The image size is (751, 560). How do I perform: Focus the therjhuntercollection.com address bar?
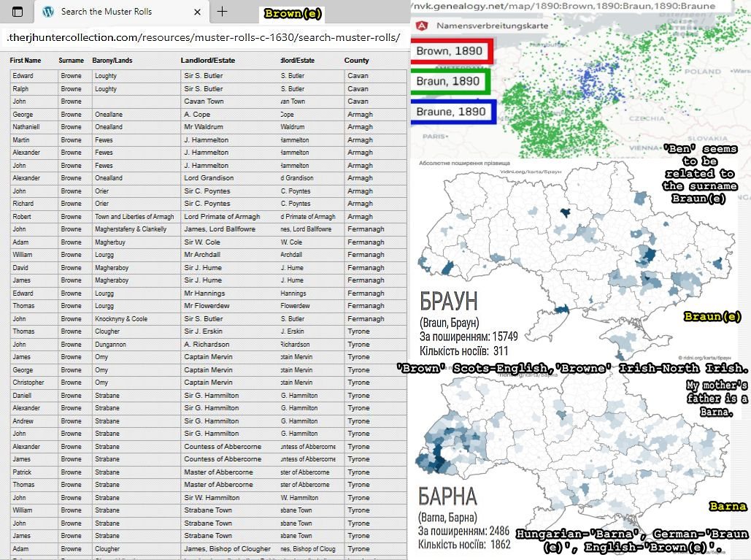click(x=203, y=37)
